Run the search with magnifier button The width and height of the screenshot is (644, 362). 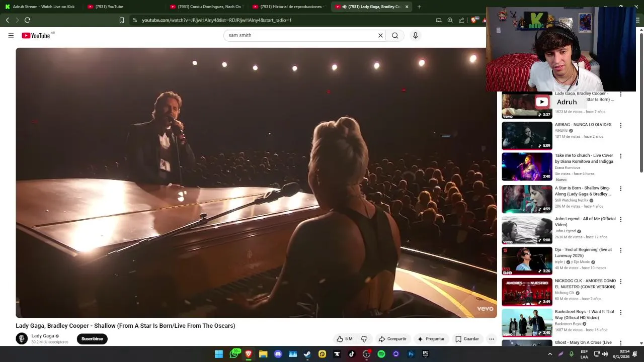[x=395, y=35]
